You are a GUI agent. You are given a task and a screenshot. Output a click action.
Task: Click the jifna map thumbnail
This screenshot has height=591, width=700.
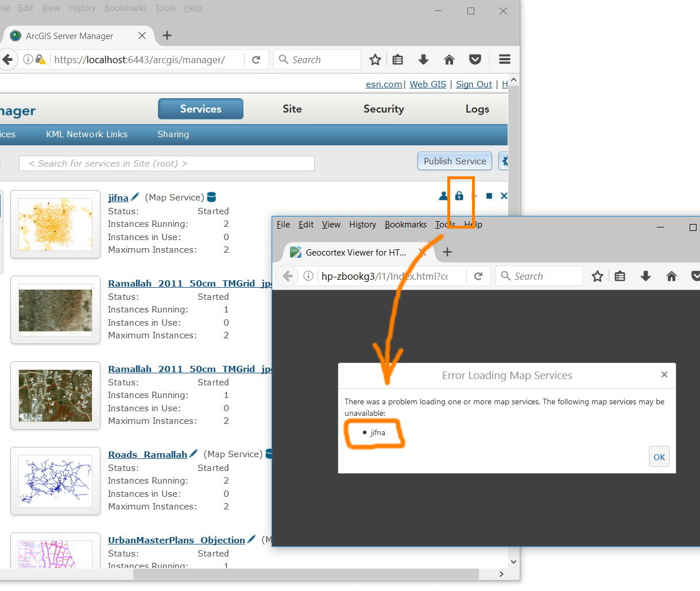55,224
